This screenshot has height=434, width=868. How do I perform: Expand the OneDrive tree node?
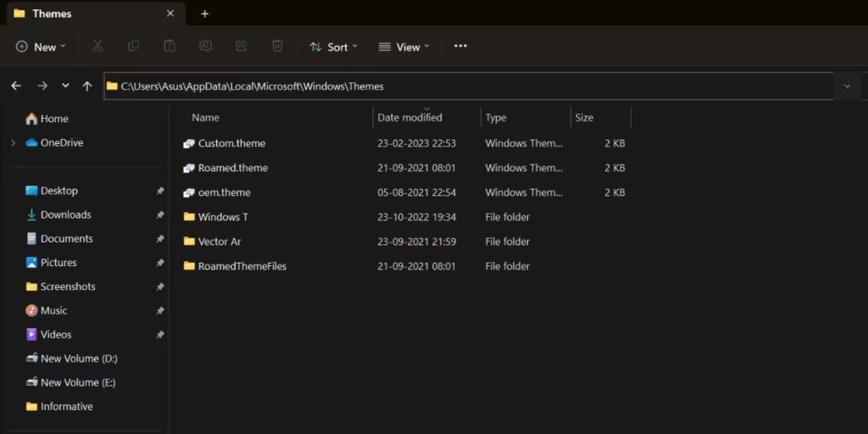click(x=13, y=143)
